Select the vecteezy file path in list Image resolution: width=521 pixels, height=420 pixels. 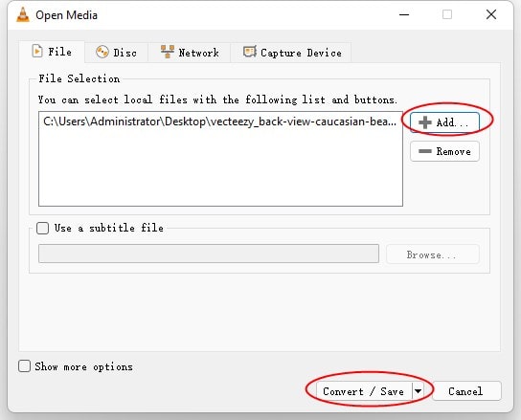coord(220,122)
